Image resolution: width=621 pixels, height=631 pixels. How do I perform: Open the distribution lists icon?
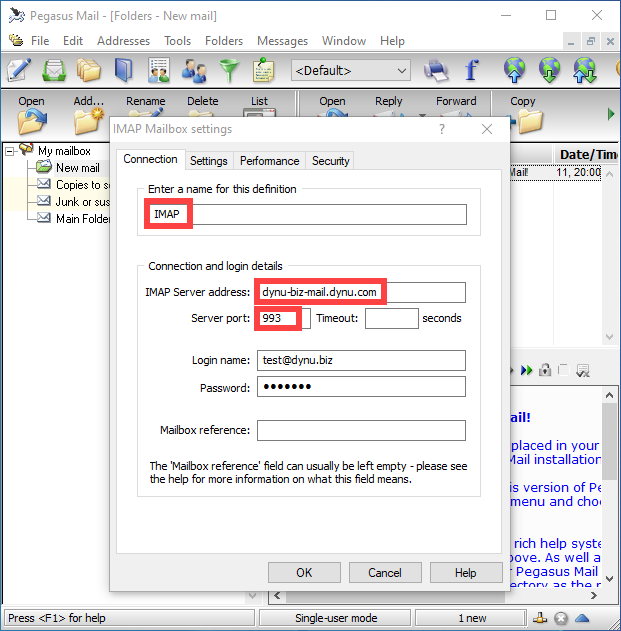[159, 70]
